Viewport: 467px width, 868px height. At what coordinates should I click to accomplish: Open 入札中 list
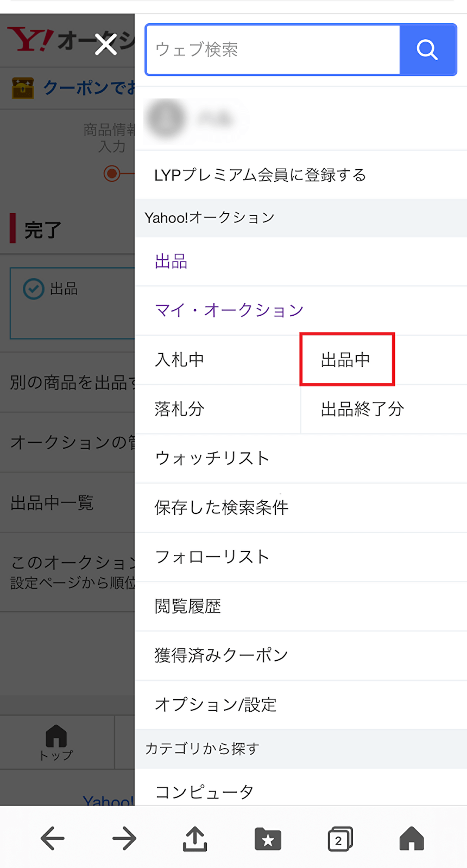coord(218,360)
